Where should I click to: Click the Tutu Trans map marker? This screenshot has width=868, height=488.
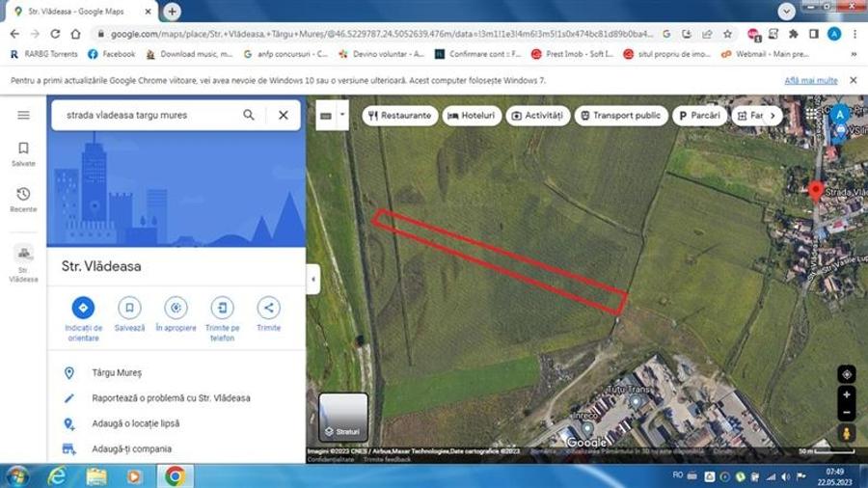636,402
